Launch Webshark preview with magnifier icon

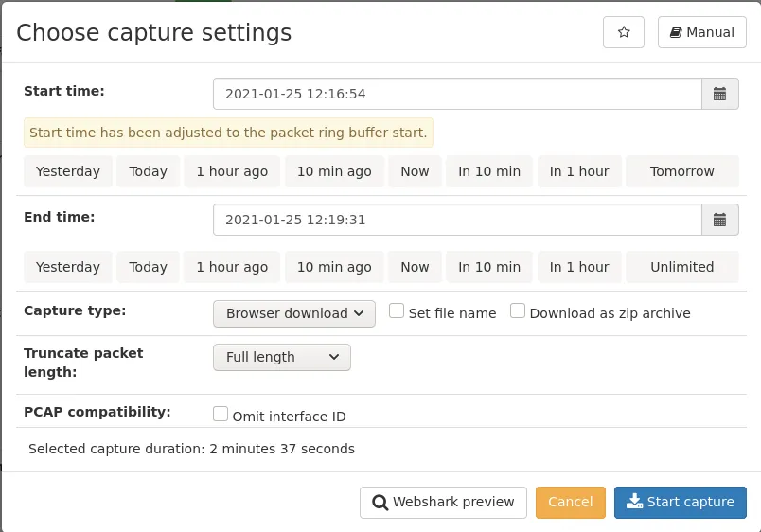pos(443,503)
